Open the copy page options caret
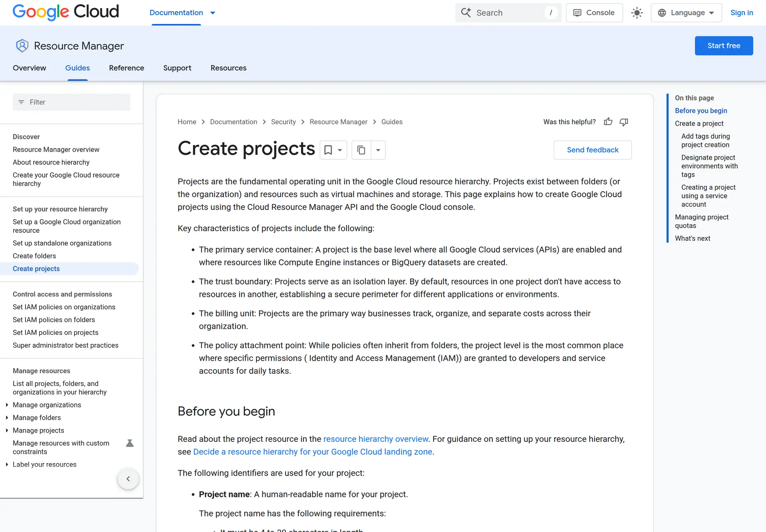 [x=378, y=150]
